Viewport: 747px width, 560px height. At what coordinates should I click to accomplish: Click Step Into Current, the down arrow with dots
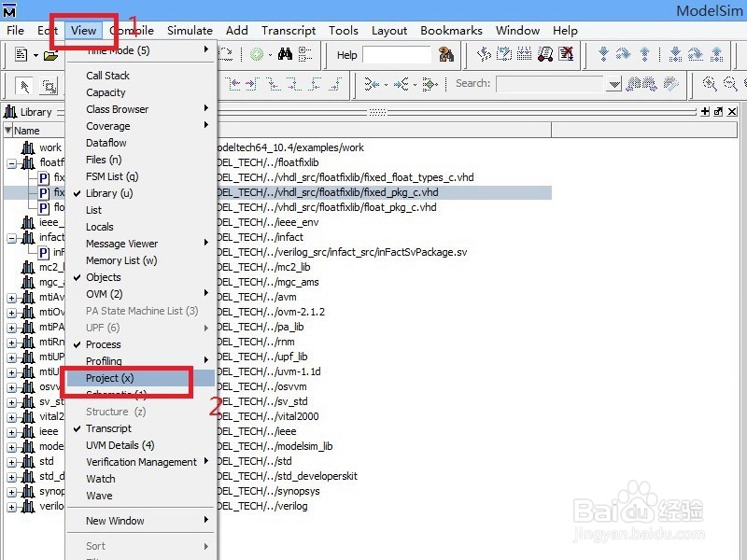(675, 54)
